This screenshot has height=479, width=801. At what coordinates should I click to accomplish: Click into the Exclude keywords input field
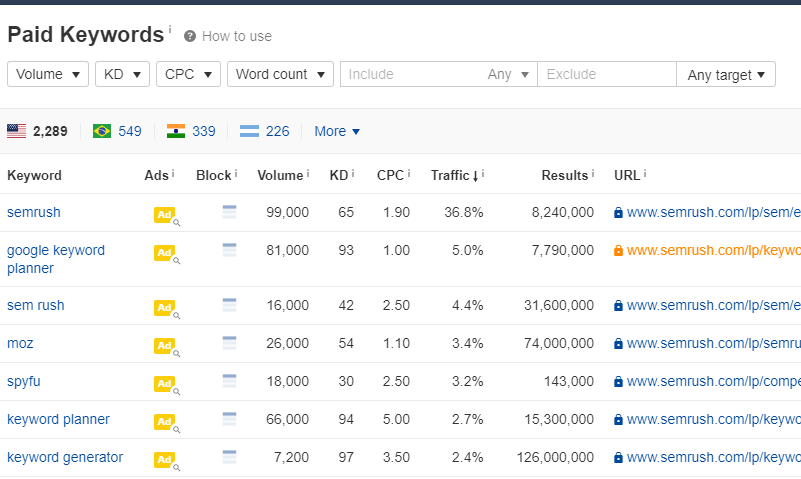[607, 74]
